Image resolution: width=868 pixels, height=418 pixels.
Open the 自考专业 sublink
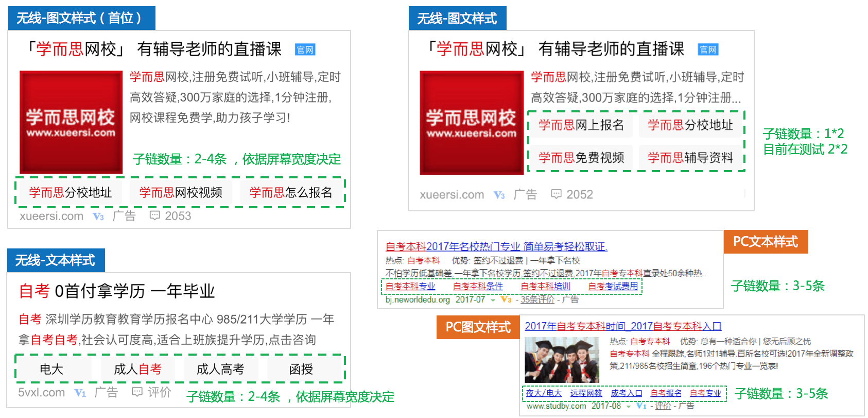pos(705,393)
